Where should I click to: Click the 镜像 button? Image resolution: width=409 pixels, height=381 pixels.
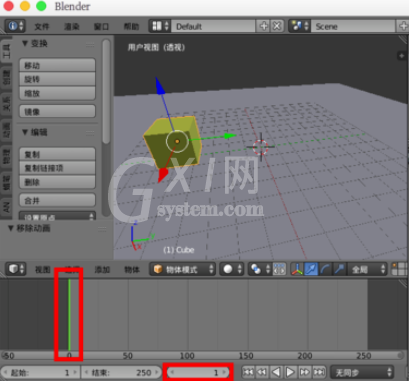57,112
